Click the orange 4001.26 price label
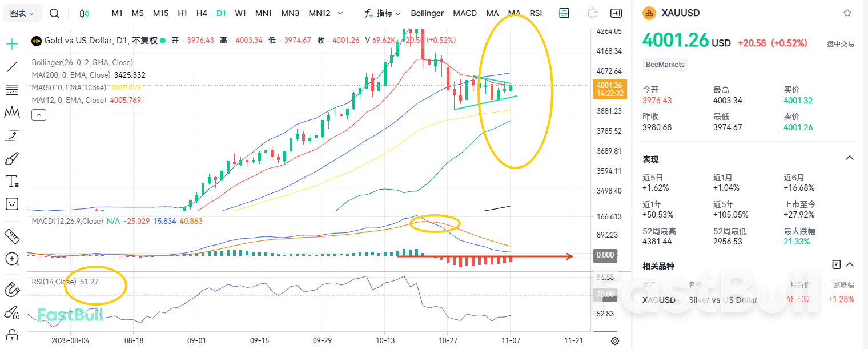868x349 pixels. [610, 89]
